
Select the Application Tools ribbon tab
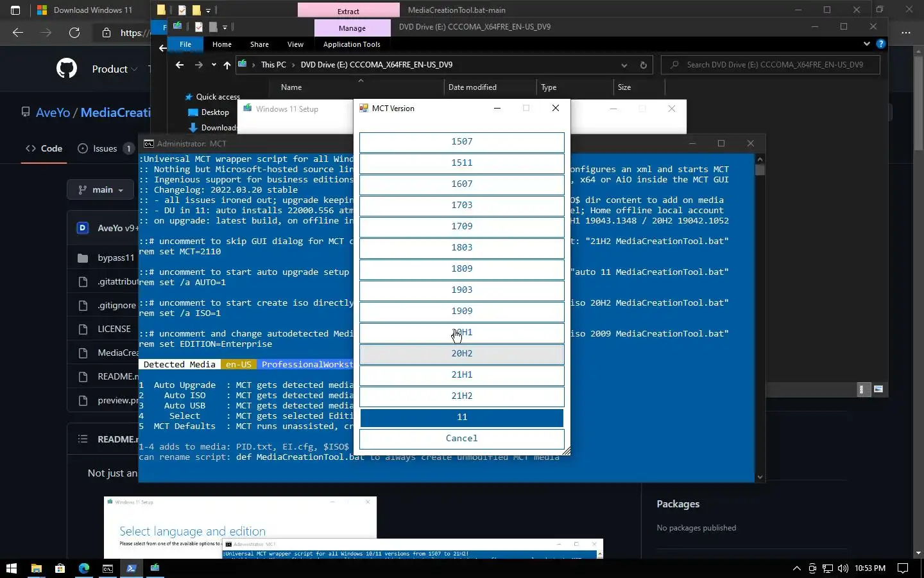coord(352,44)
